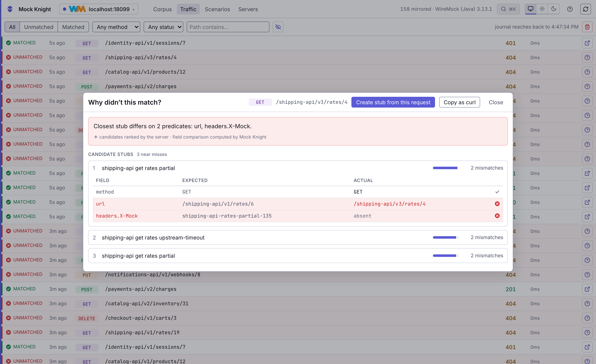Click the Mock Knight shield logo

[x=10, y=9]
